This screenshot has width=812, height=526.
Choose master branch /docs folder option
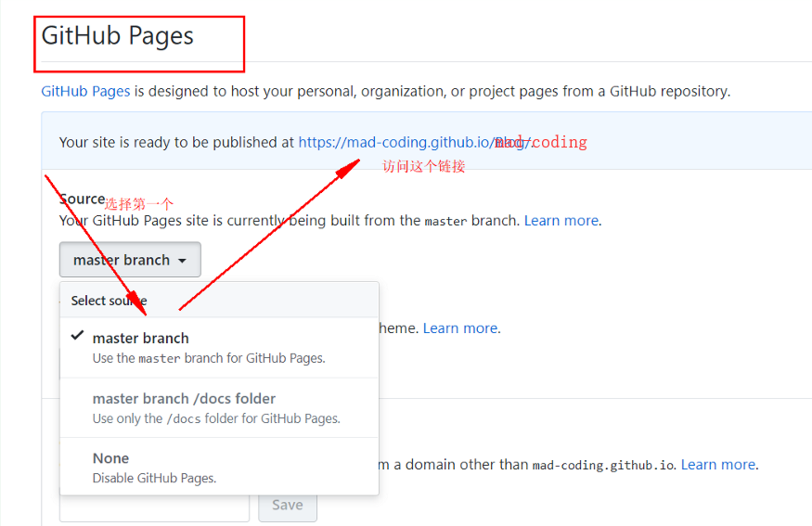pyautogui.click(x=220, y=408)
